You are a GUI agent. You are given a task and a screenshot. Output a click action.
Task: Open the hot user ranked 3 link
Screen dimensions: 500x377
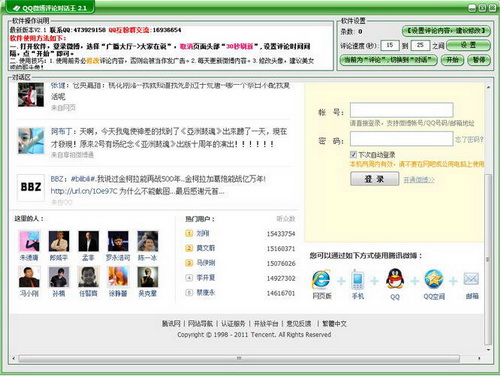[x=206, y=263]
